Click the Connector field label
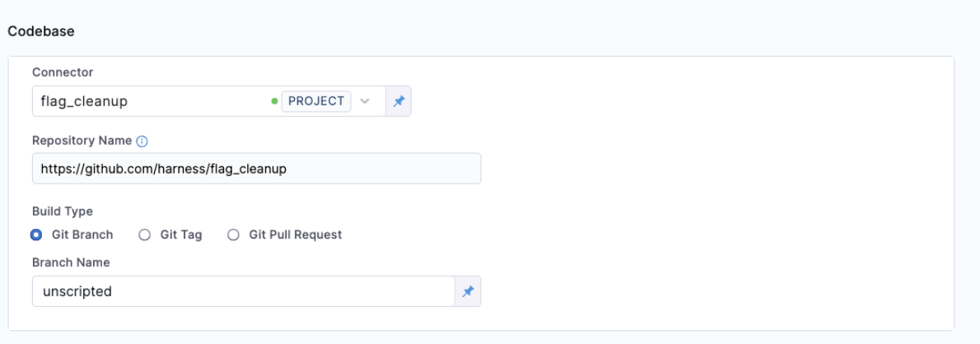 (x=63, y=72)
